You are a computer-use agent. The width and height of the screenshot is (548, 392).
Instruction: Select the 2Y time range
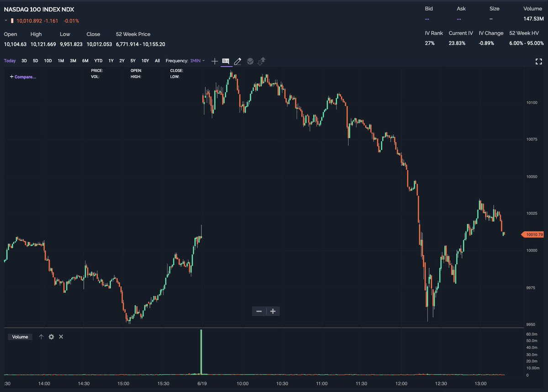point(122,61)
